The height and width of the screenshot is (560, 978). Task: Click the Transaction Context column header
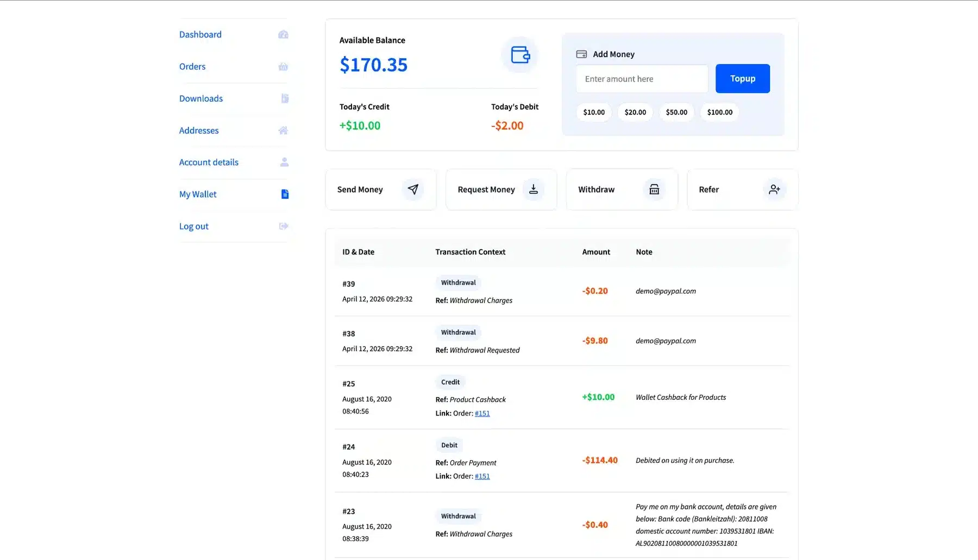pos(471,252)
